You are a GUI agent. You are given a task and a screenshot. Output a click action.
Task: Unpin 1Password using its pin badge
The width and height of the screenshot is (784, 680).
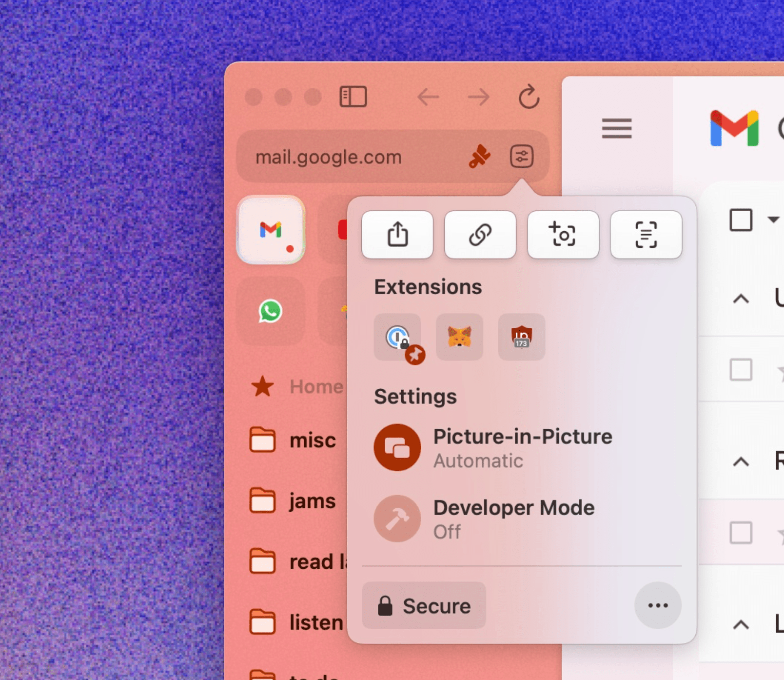[x=415, y=355]
